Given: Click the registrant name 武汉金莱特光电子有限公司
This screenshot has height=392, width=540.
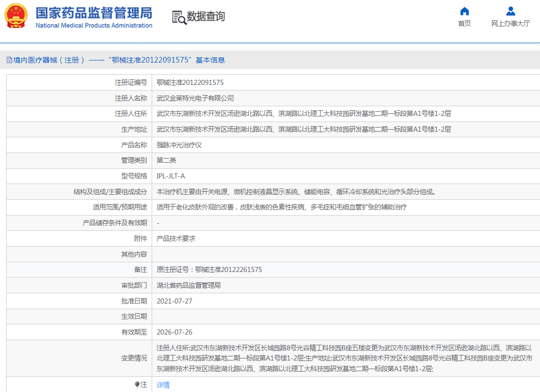Looking at the screenshot, I should (x=195, y=98).
